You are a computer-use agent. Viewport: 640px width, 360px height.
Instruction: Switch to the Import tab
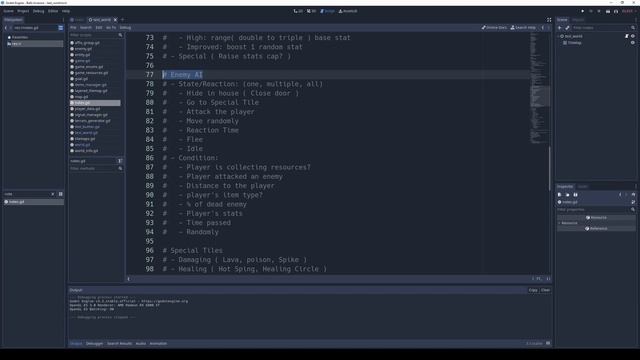(578, 20)
